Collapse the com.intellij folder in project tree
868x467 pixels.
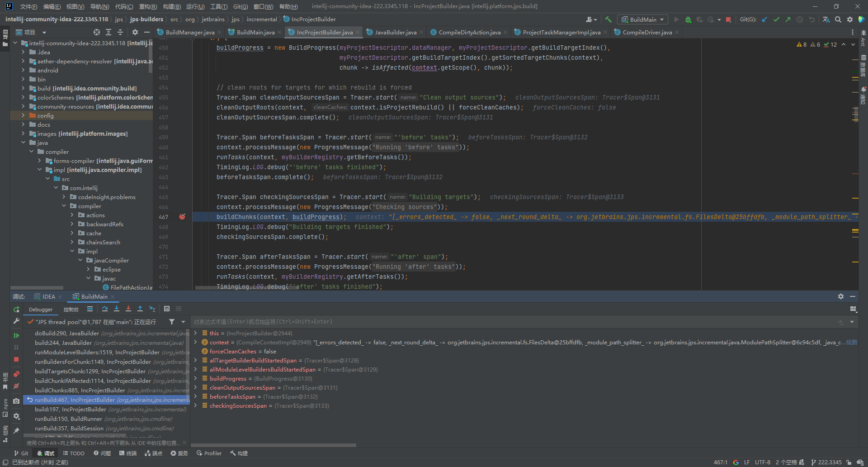(x=56, y=188)
